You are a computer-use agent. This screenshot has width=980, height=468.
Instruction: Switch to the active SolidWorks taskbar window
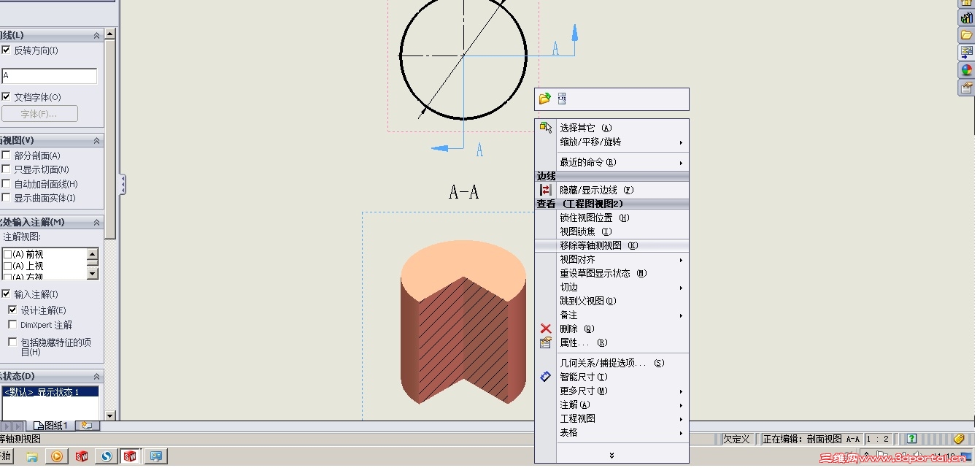tap(130, 456)
